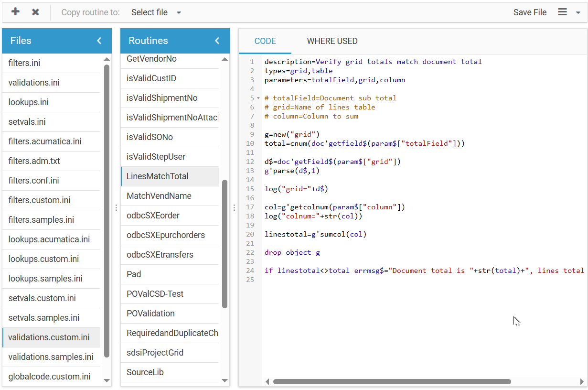Open the odbcSXEorder routine
The width and height of the screenshot is (588, 390).
pos(170,216)
